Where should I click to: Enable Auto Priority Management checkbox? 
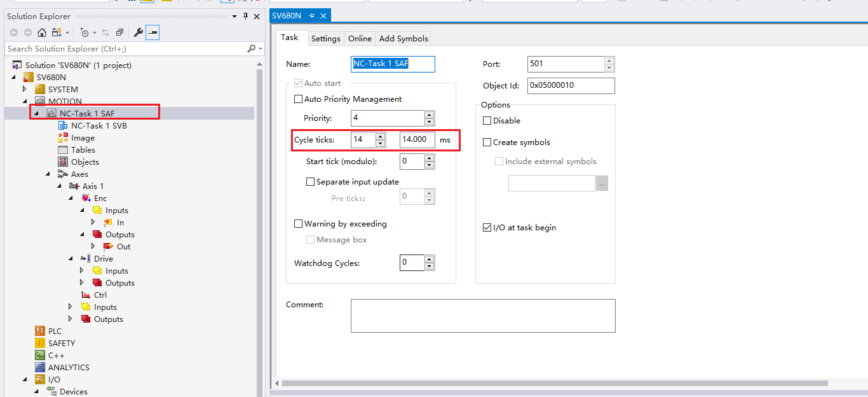298,99
